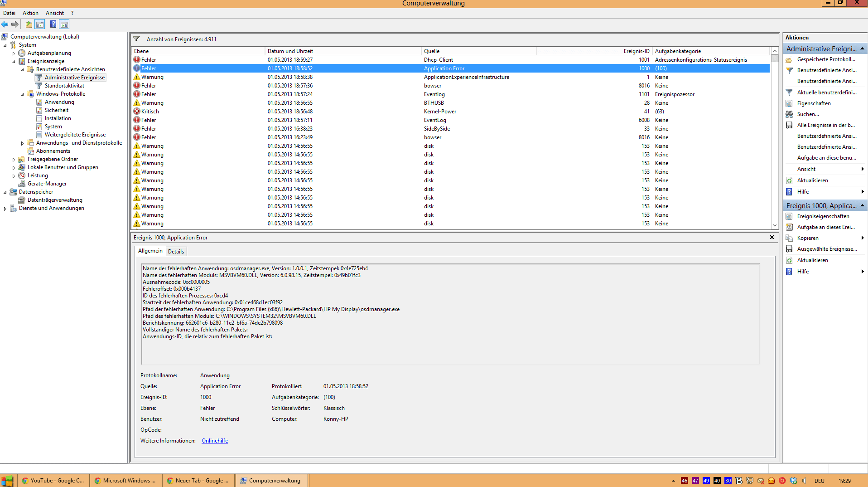Click the blue Help toolbar icon
The width and height of the screenshot is (868, 487).
[53, 24]
